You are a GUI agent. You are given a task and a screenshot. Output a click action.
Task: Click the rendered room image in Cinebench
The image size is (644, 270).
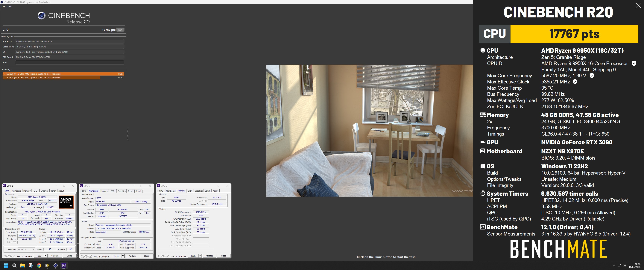click(370, 130)
